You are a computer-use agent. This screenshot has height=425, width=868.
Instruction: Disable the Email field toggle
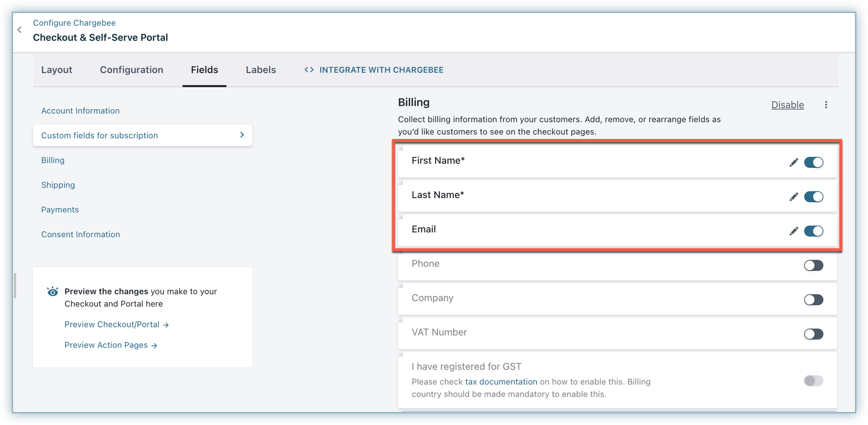point(813,231)
